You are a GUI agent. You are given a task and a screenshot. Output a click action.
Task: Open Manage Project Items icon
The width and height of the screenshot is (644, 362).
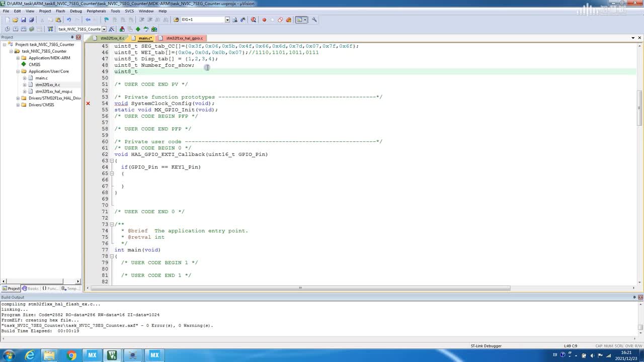pos(122,29)
